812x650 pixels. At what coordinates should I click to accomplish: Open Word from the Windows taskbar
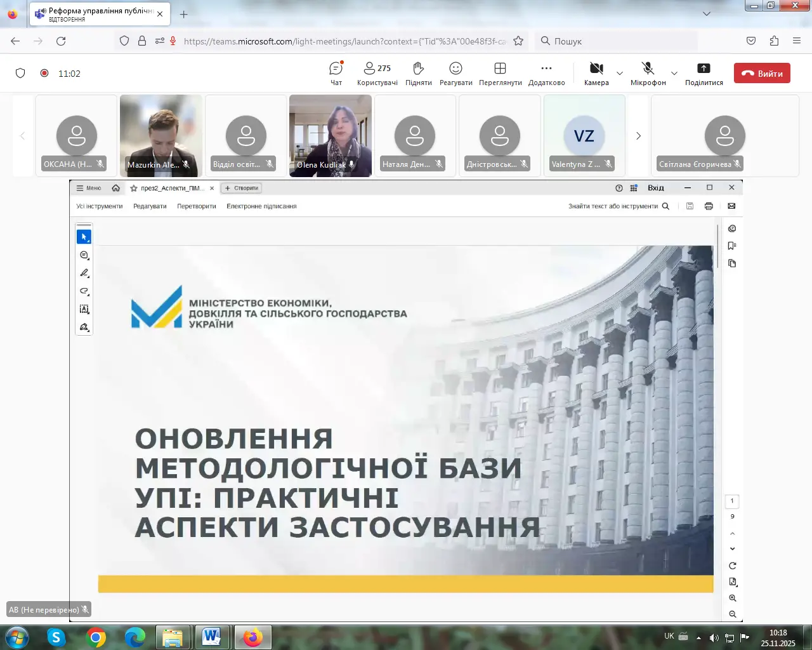pos(211,637)
